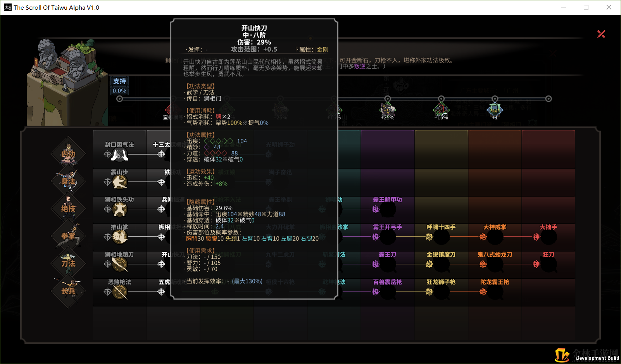Select the 刀法 category icon
The height and width of the screenshot is (364, 621).
coord(68,264)
